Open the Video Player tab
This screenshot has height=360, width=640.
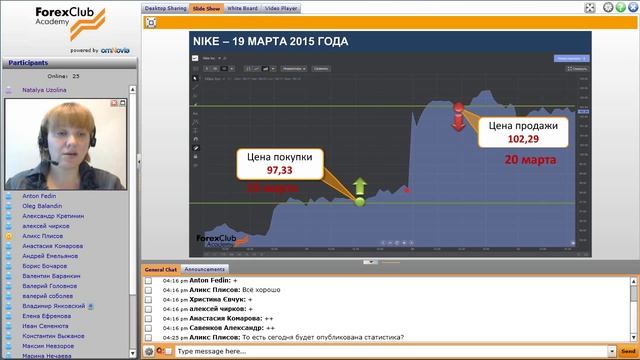[x=281, y=8]
